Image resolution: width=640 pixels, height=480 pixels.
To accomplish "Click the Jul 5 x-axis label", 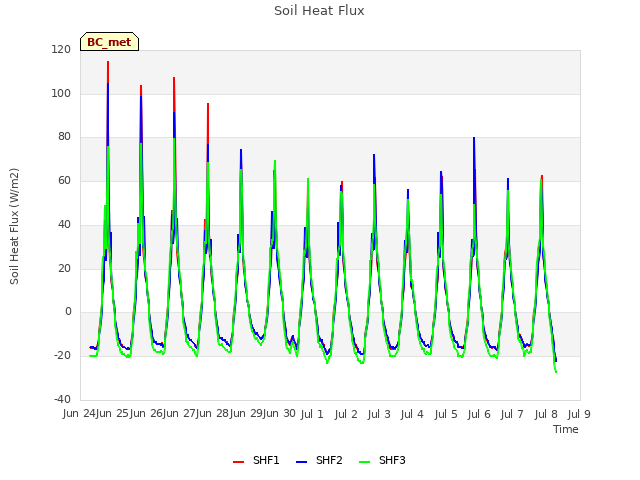I will point(446,414).
